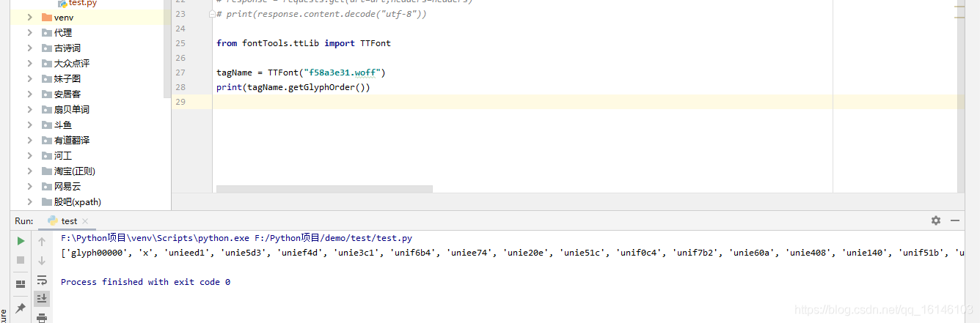Viewport: 980px width, 323px height.
Task: Expand the 安居客 folder
Action: tap(29, 94)
